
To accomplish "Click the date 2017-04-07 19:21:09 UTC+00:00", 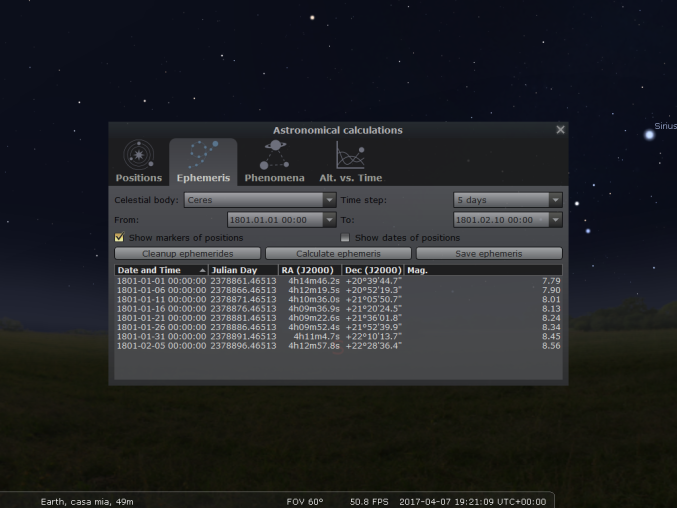I will coord(473,502).
